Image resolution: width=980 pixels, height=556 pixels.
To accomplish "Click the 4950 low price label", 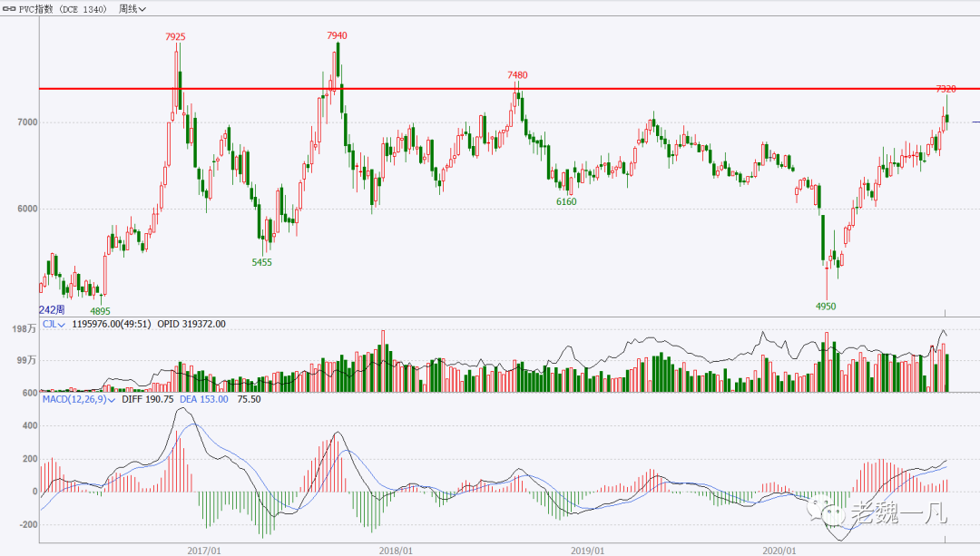I will 826,306.
